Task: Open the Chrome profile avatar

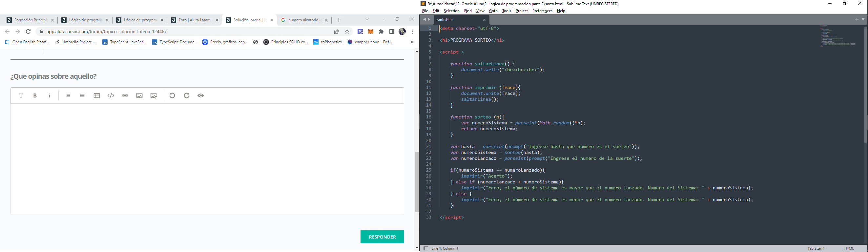Action: 402,32
